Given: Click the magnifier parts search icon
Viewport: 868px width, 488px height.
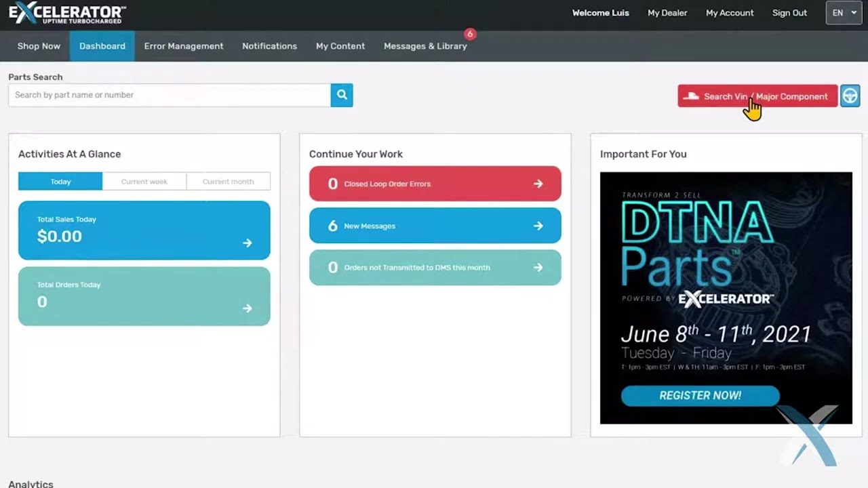Looking at the screenshot, I should coord(342,95).
